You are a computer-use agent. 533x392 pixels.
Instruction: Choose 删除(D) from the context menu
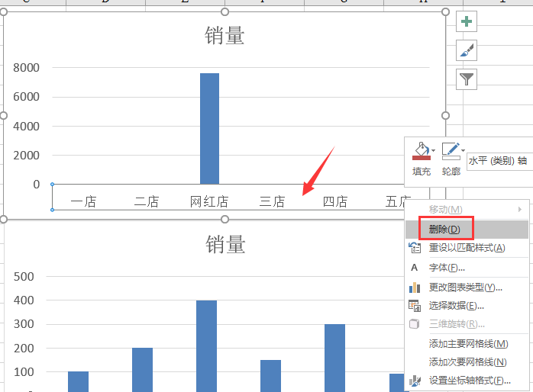coord(467,230)
